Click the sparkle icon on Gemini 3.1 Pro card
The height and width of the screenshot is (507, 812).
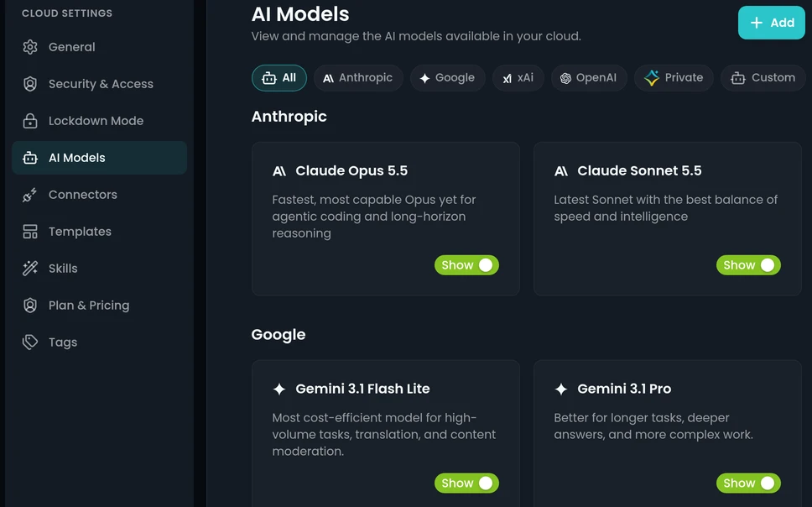pos(561,389)
